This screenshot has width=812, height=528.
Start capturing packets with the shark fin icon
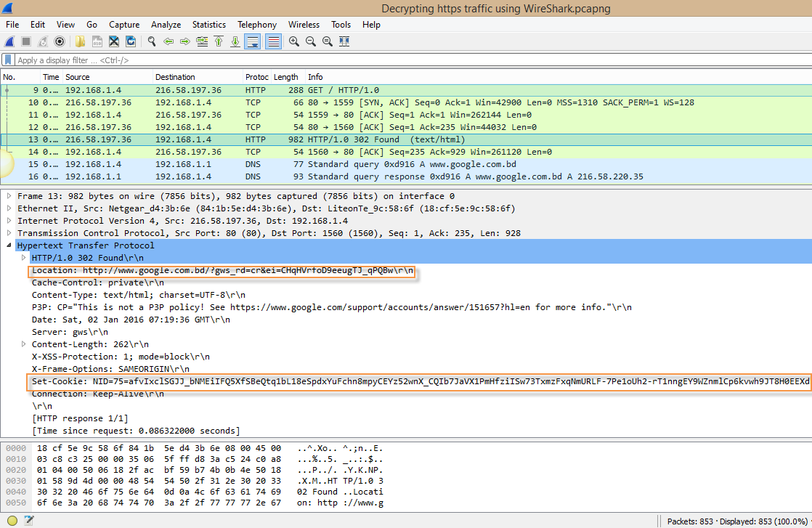[9, 41]
